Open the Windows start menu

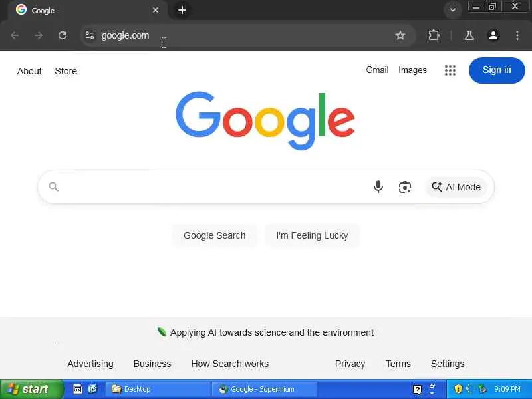coord(32,389)
